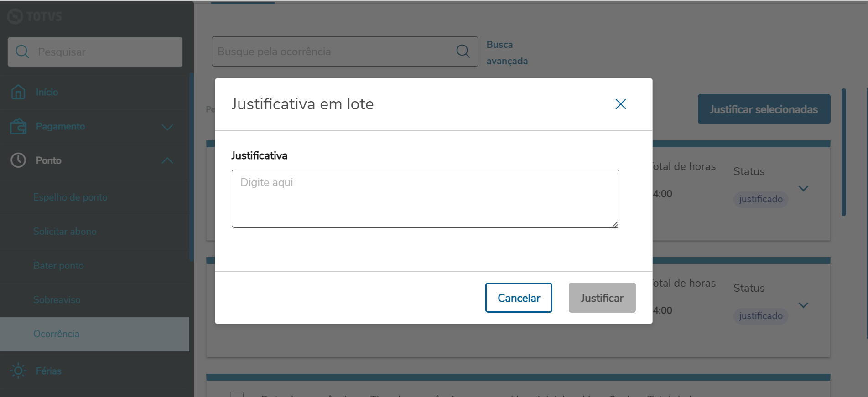Image resolution: width=868 pixels, height=397 pixels.
Task: Click the page vertical scrollbar
Action: (x=844, y=152)
